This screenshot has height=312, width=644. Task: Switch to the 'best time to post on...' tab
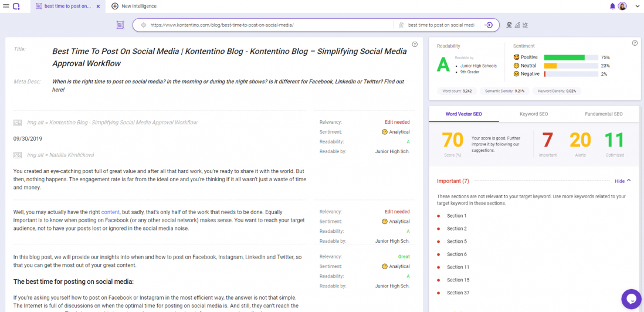pos(68,6)
